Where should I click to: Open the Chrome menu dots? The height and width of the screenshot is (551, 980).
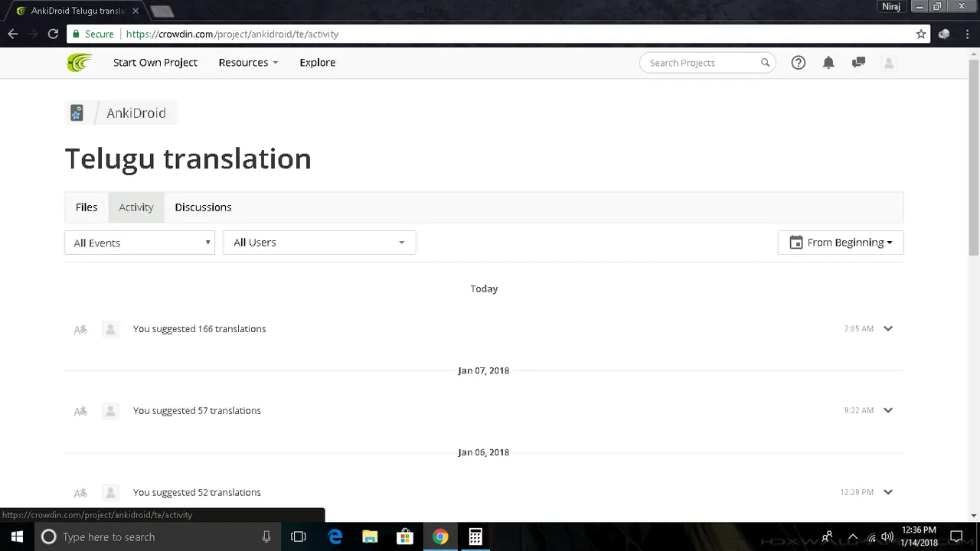pos(966,34)
